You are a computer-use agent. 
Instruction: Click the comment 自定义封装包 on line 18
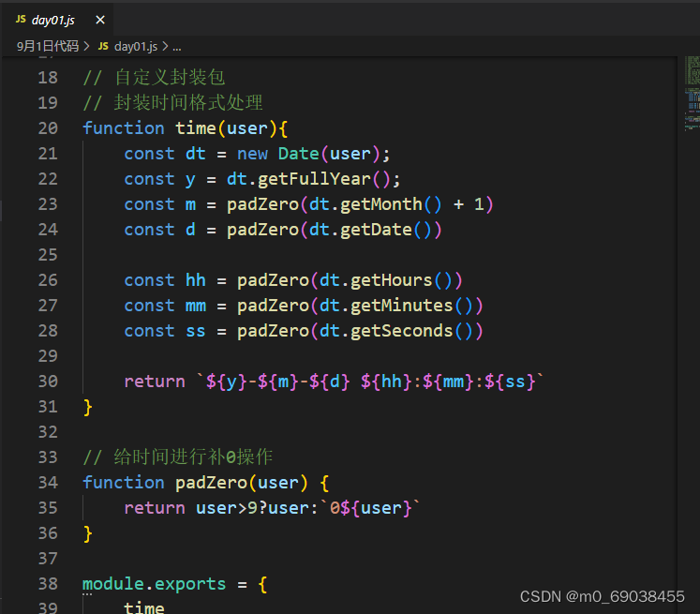tap(169, 78)
